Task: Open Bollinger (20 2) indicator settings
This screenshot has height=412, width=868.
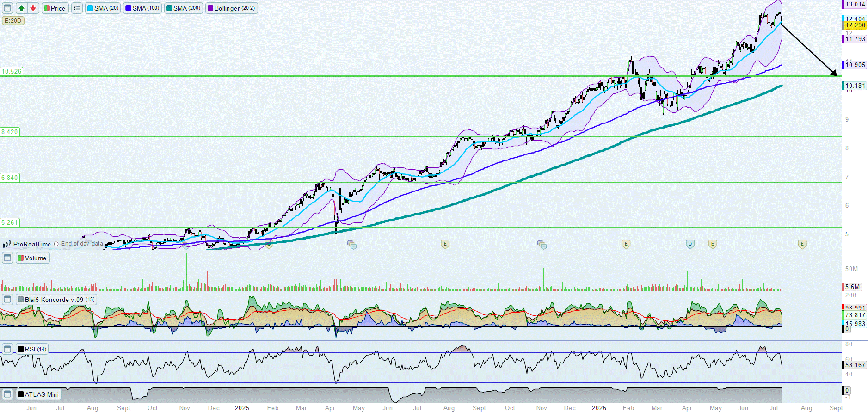Action: (231, 8)
